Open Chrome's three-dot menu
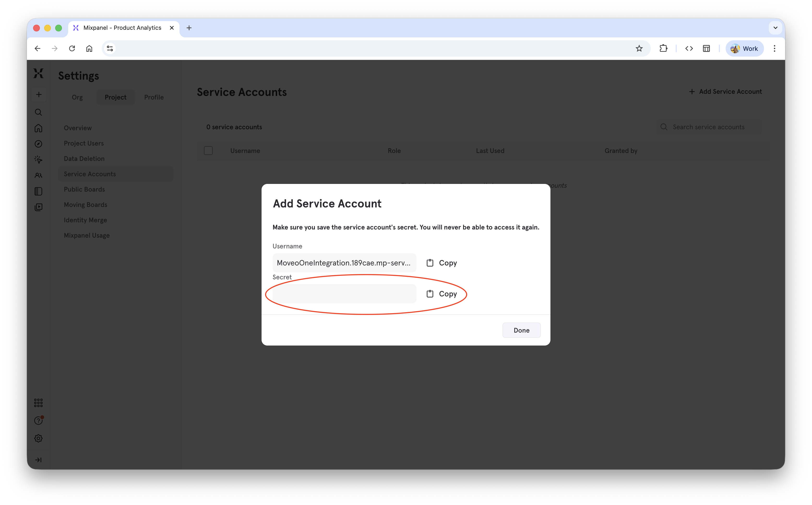This screenshot has width=812, height=505. coord(774,48)
